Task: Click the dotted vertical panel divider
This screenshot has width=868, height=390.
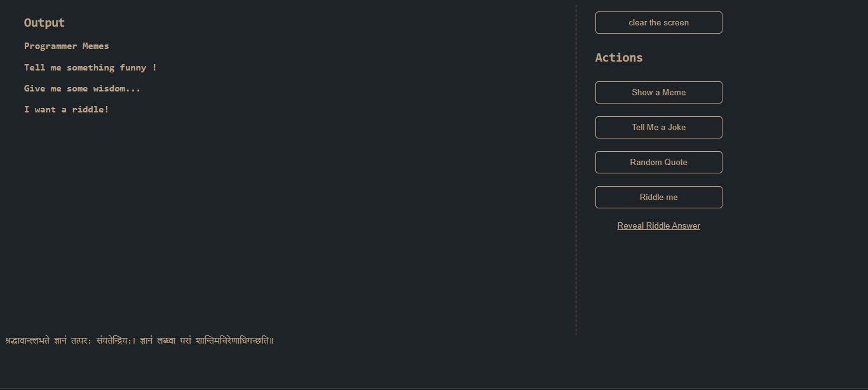Action: [576, 191]
